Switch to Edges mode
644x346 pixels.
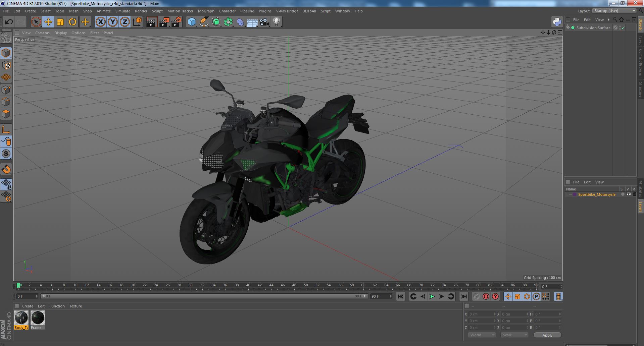point(6,102)
